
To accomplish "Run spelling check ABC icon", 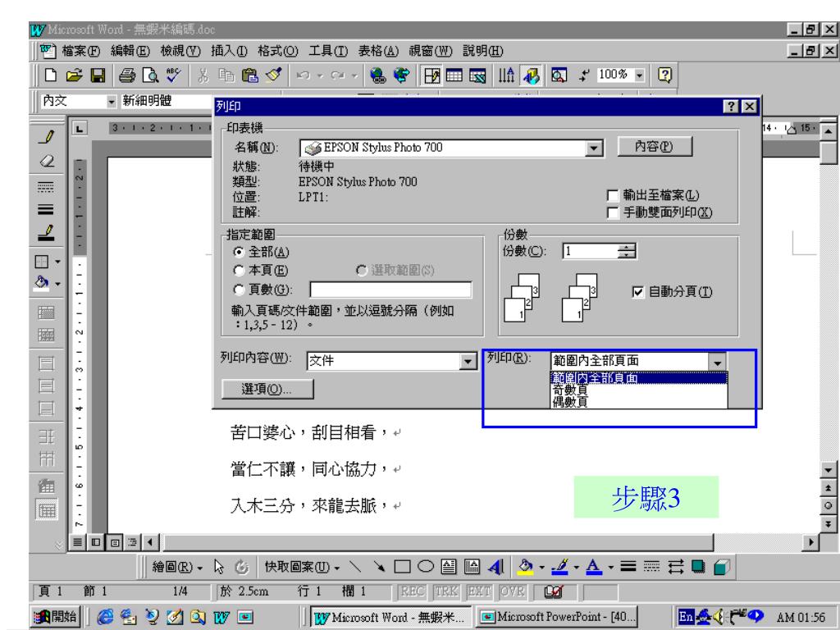I will [x=173, y=75].
